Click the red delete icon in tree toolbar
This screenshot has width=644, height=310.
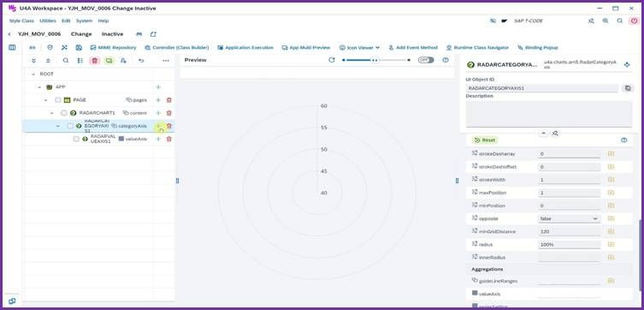(94, 61)
